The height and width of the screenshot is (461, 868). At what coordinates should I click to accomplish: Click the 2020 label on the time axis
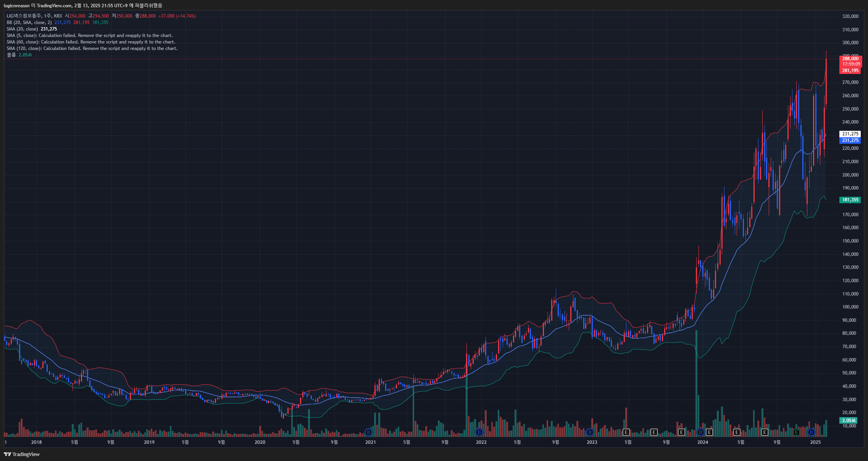(x=260, y=442)
